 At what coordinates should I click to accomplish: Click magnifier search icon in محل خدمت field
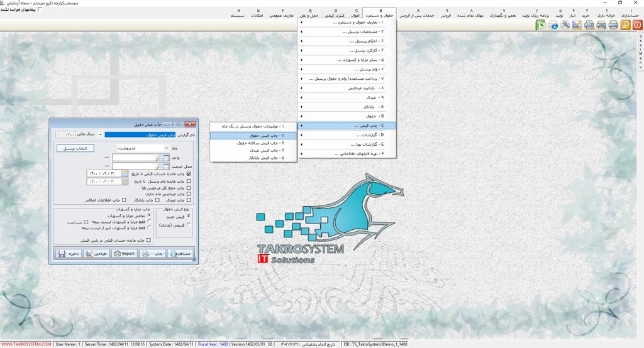(x=159, y=166)
